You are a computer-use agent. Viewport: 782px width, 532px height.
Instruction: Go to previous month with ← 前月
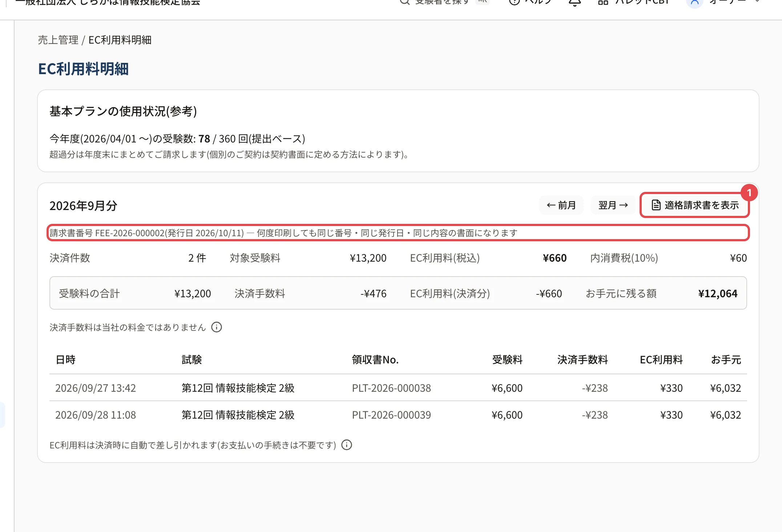click(x=561, y=205)
